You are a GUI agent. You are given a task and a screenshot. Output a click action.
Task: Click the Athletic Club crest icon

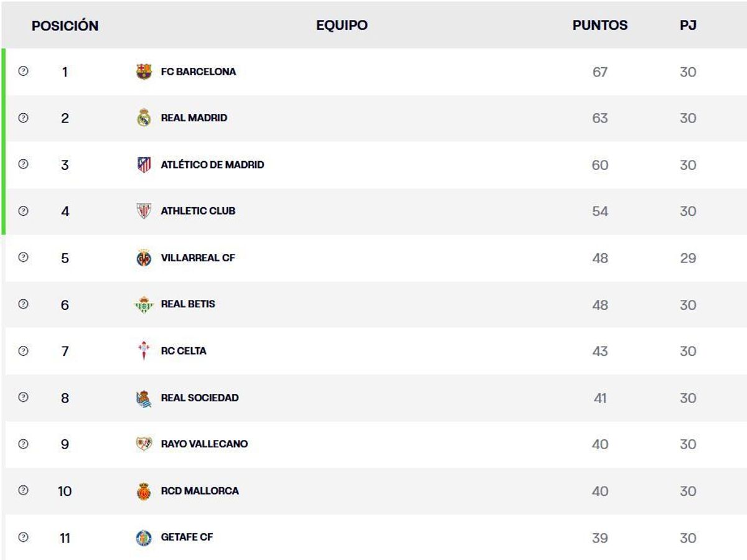(144, 211)
